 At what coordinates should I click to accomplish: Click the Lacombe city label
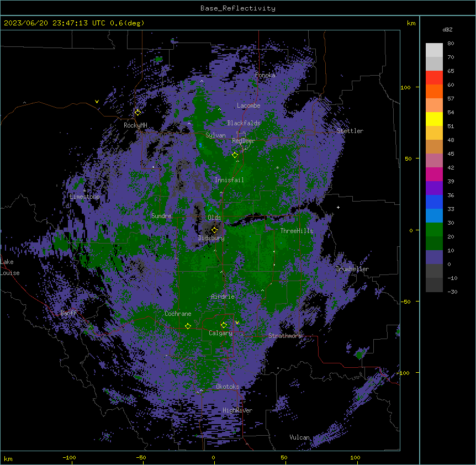point(248,105)
